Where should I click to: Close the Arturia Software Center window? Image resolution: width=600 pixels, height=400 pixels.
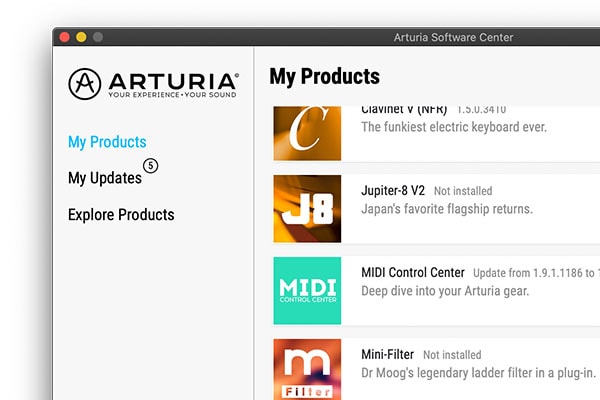65,37
